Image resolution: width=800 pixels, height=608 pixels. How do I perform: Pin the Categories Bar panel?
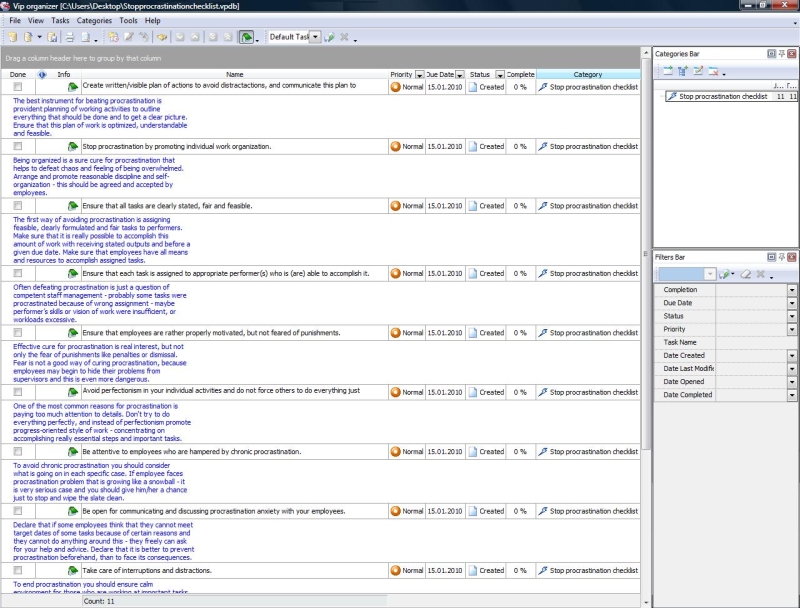click(782, 54)
